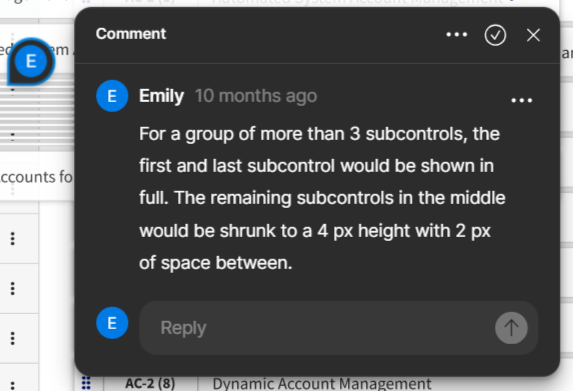
Task: Close the Comment popup
Action: pos(533,35)
